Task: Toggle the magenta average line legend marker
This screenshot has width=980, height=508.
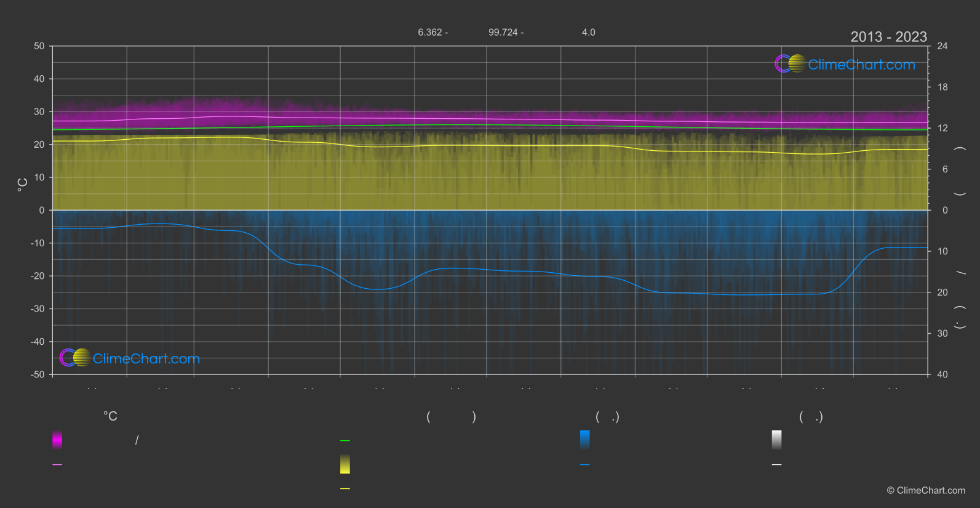Action: (x=57, y=464)
